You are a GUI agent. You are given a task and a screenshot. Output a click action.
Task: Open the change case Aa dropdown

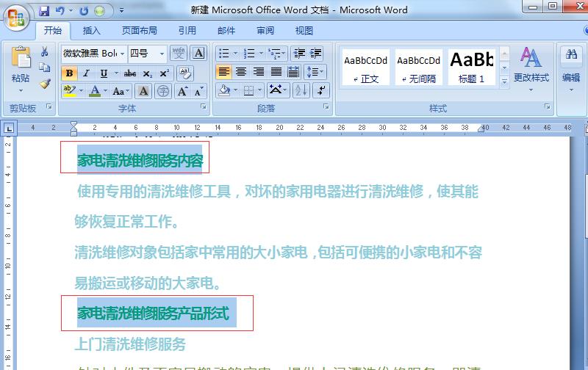(121, 91)
